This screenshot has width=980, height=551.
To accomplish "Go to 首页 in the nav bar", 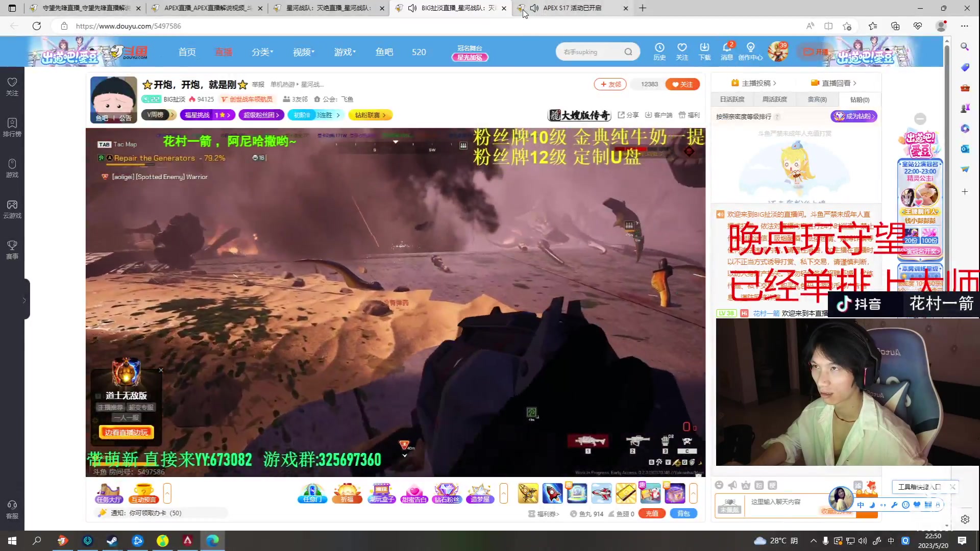I will click(187, 52).
